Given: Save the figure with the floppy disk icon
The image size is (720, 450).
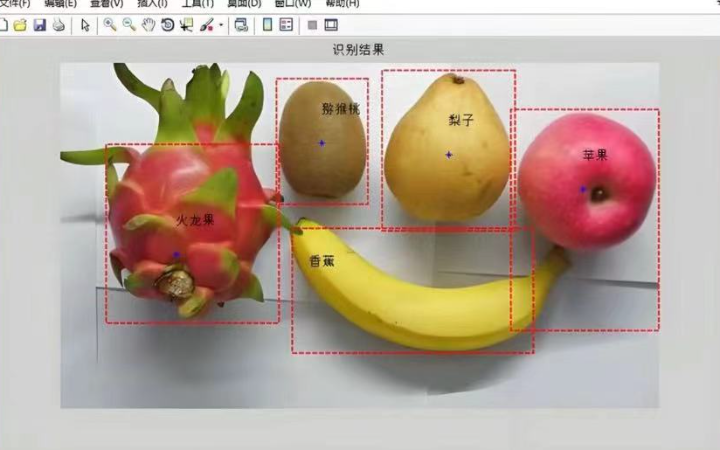Looking at the screenshot, I should pyautogui.click(x=40, y=25).
